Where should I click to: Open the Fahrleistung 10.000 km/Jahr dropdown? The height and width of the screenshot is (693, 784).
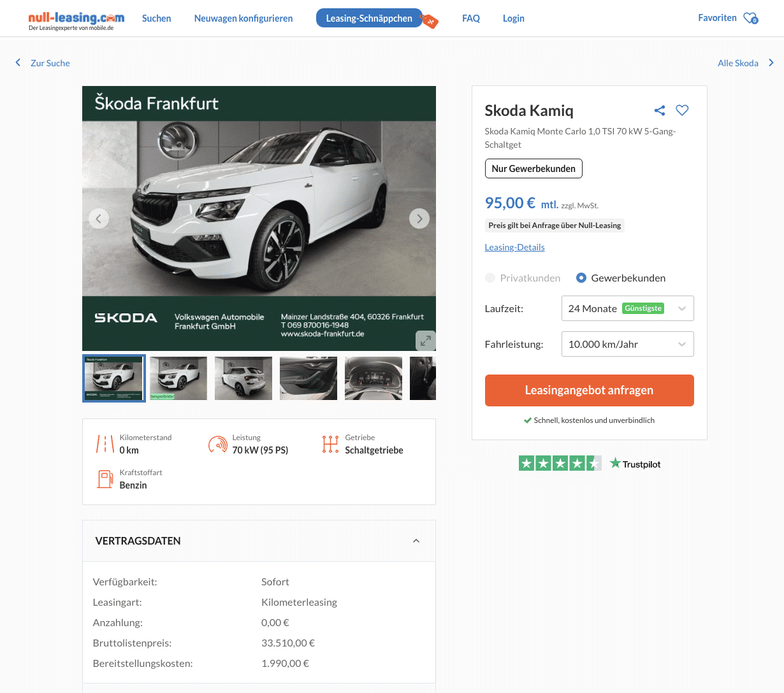coord(627,344)
